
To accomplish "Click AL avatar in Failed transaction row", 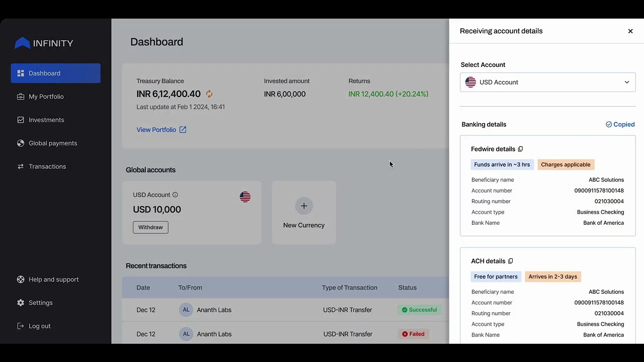I will 186,334.
